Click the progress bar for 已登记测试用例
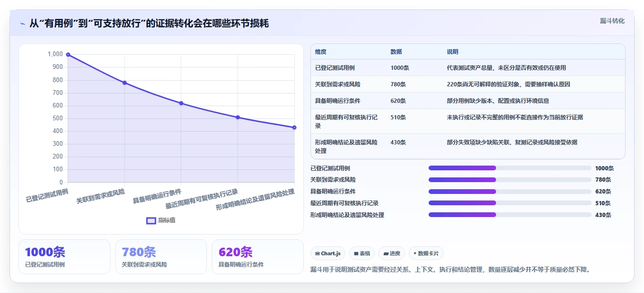Screen dimensions: 644x293 510,168
